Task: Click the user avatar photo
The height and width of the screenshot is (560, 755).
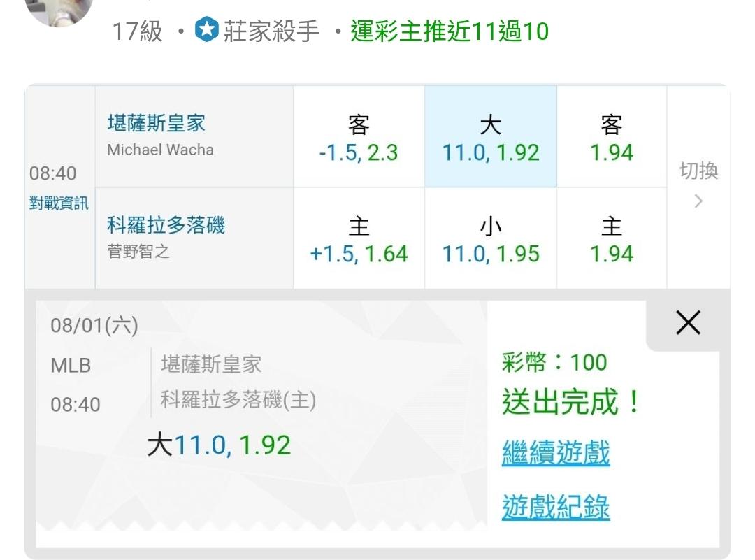Action: click(58, 10)
